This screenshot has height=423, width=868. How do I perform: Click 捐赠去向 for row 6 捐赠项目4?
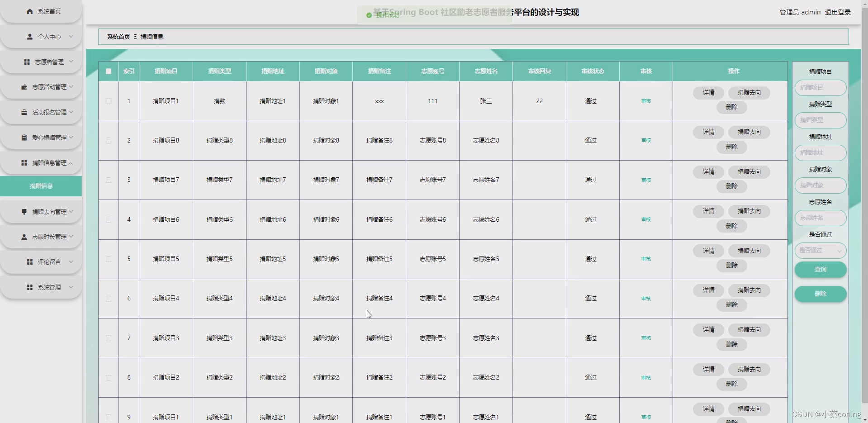click(x=749, y=290)
